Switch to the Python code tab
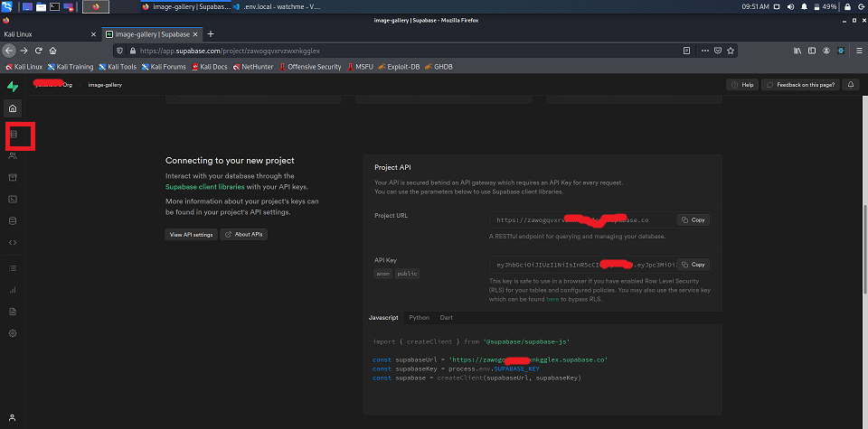The width and height of the screenshot is (868, 429). [x=419, y=318]
